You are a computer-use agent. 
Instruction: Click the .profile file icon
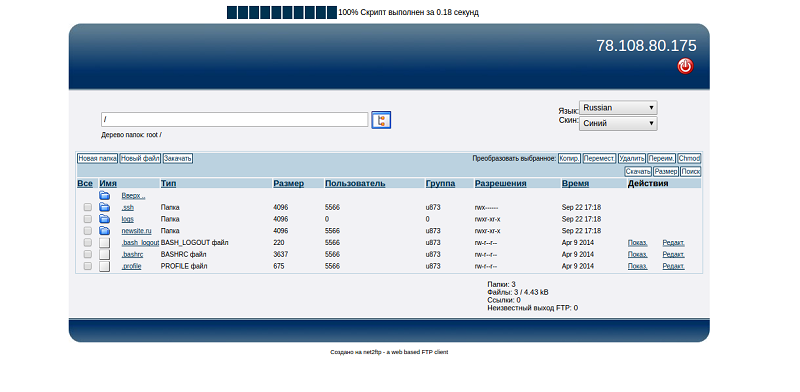(105, 266)
